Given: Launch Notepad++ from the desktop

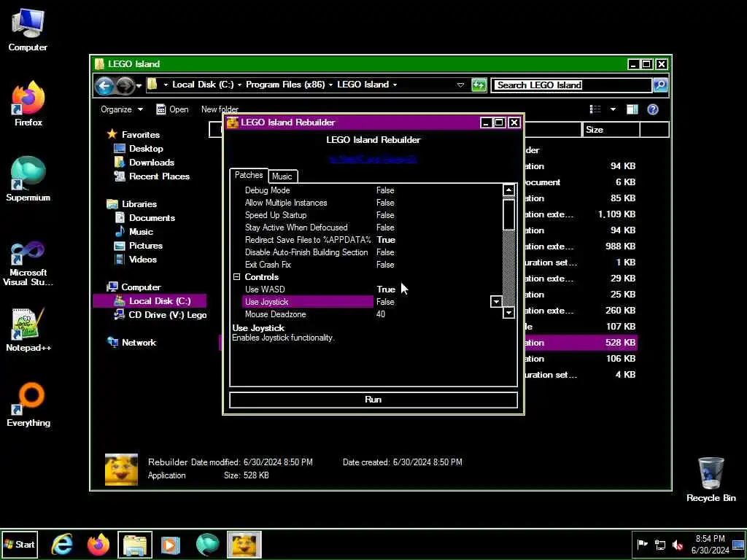Looking at the screenshot, I should pyautogui.click(x=28, y=330).
